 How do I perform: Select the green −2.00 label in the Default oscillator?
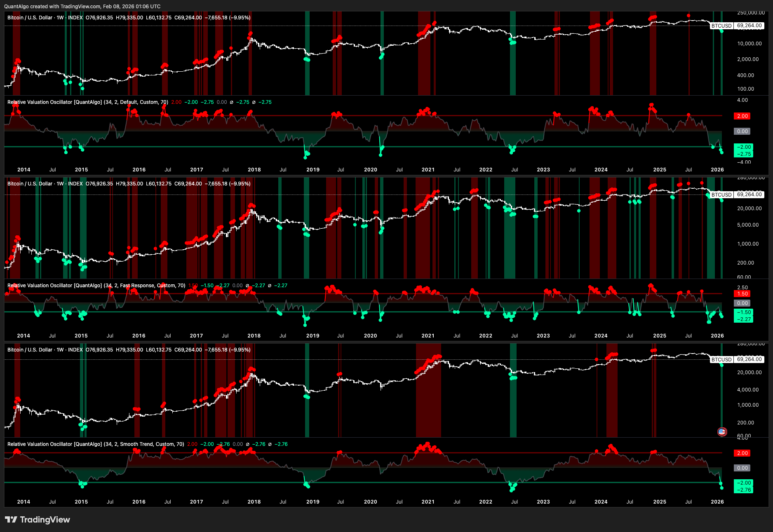(744, 147)
